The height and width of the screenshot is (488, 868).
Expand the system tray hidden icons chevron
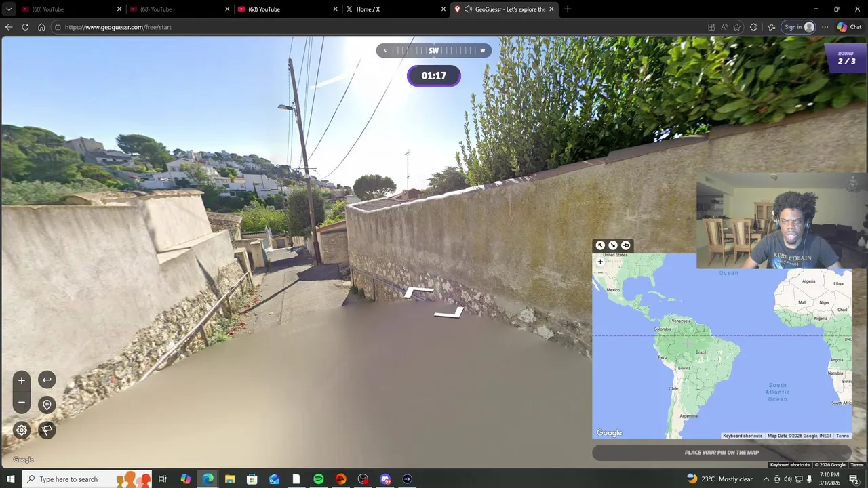click(x=766, y=479)
